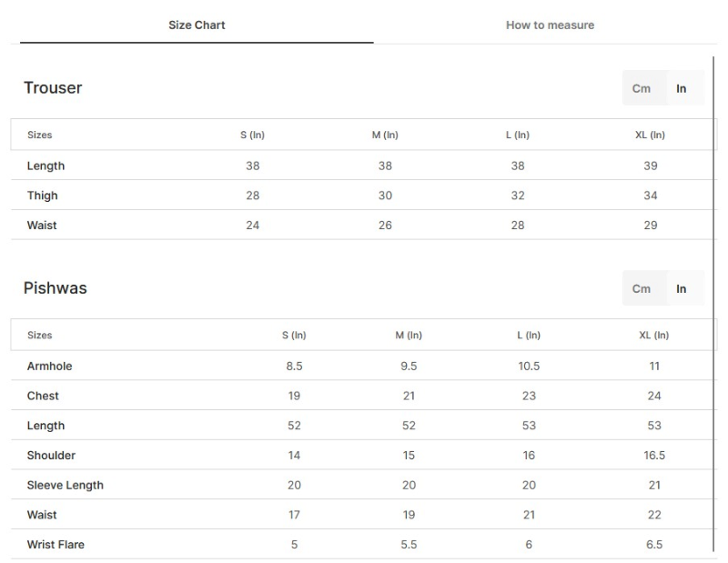Select the Shoulder row label
The image size is (728, 563).
click(x=51, y=456)
